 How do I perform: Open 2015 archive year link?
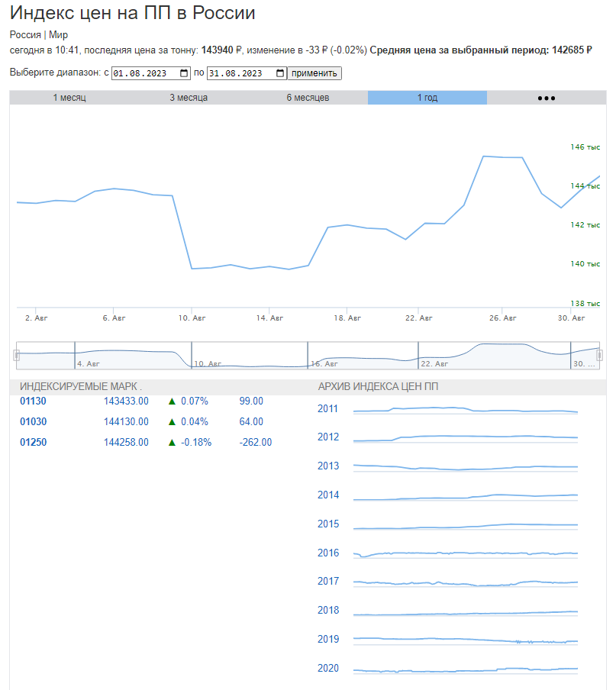point(328,524)
